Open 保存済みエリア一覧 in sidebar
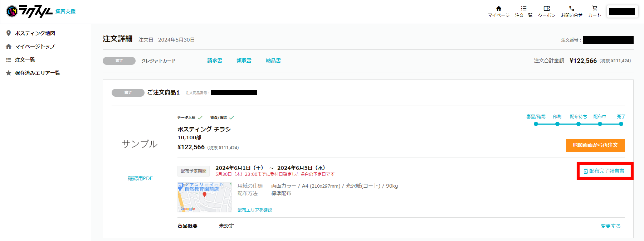 point(38,73)
